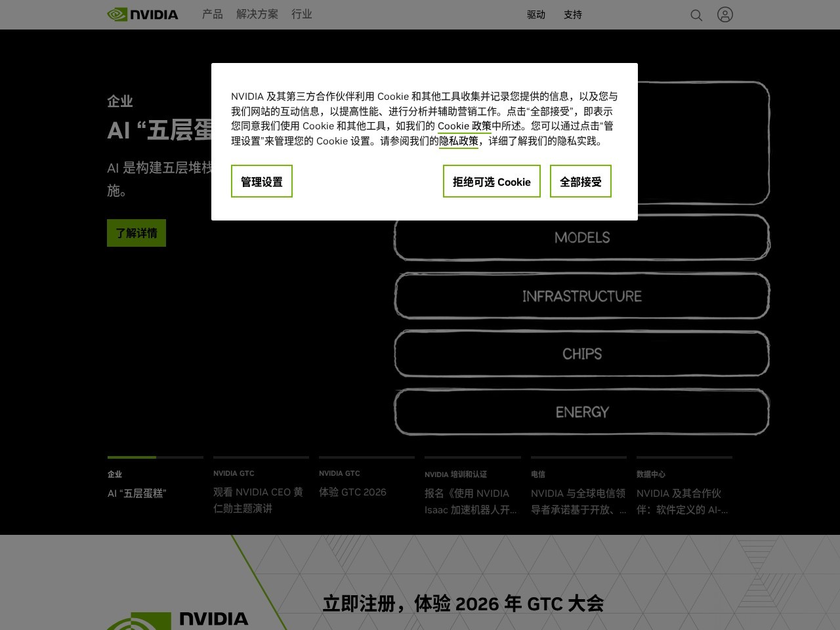Open the 行业 navigation menu
Screen dimensions: 840x630
(x=302, y=14)
